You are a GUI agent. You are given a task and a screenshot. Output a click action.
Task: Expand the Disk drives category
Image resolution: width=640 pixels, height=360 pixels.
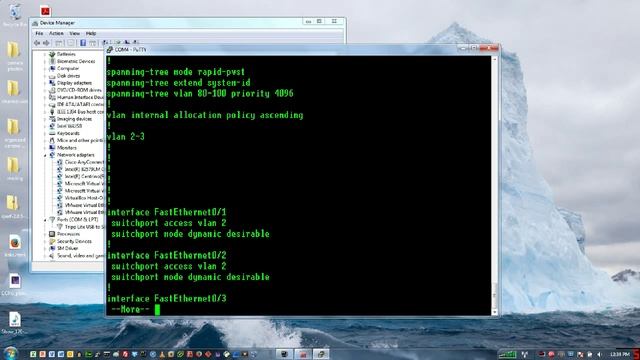click(45, 76)
